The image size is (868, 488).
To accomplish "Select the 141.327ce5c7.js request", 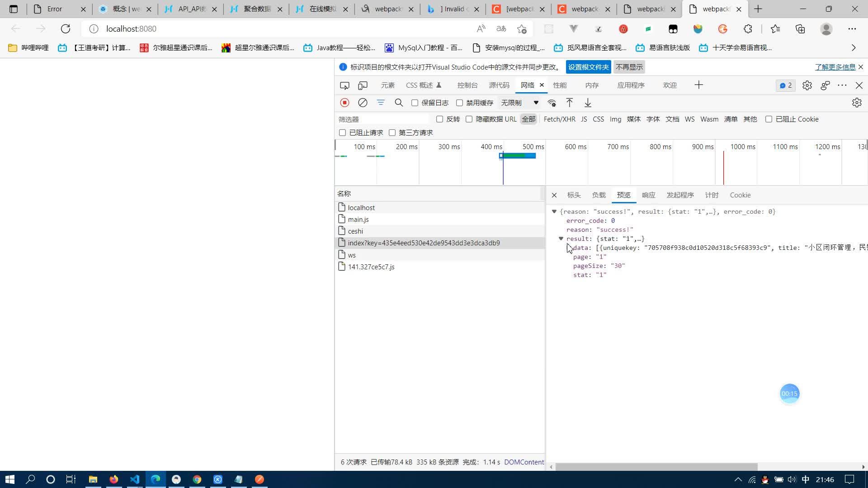I will pyautogui.click(x=439, y=267).
